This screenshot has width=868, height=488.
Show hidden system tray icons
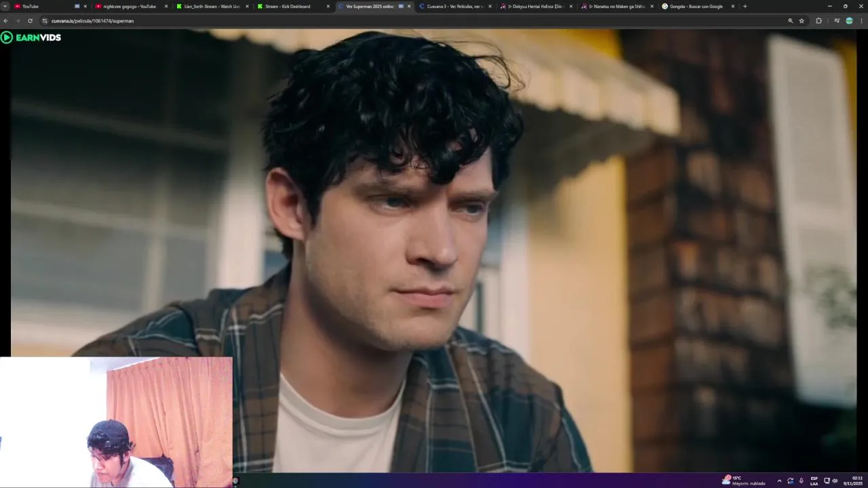click(779, 481)
